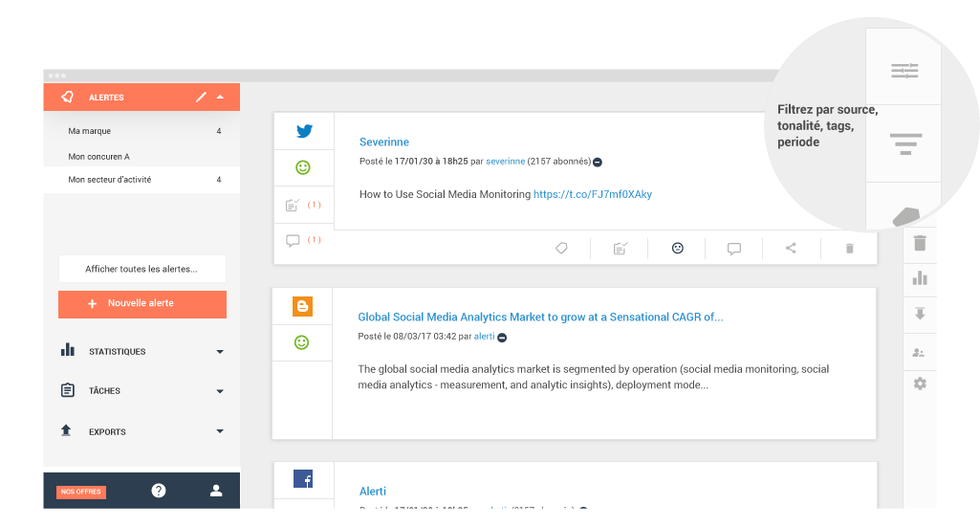Image resolution: width=980 pixels, height=526 pixels.
Task: Open sentiment smiley in the post action bar
Action: (678, 249)
